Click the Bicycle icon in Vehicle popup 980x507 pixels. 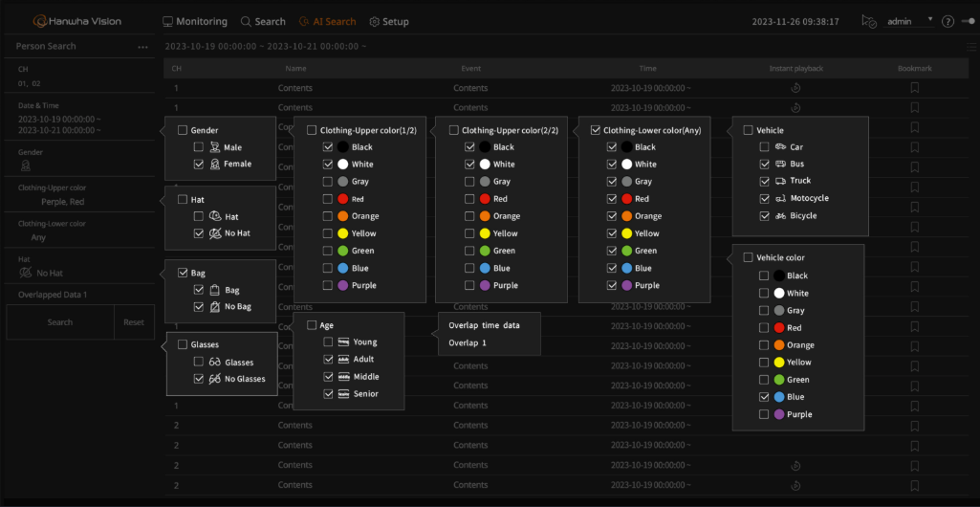[x=780, y=215]
